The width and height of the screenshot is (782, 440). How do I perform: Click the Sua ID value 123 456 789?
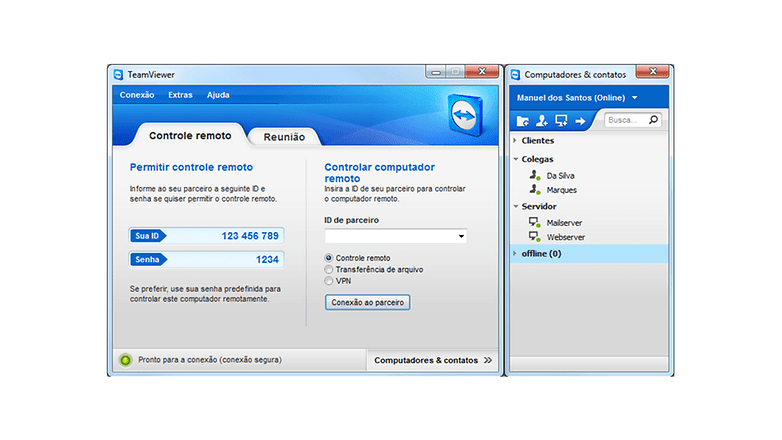pos(250,236)
